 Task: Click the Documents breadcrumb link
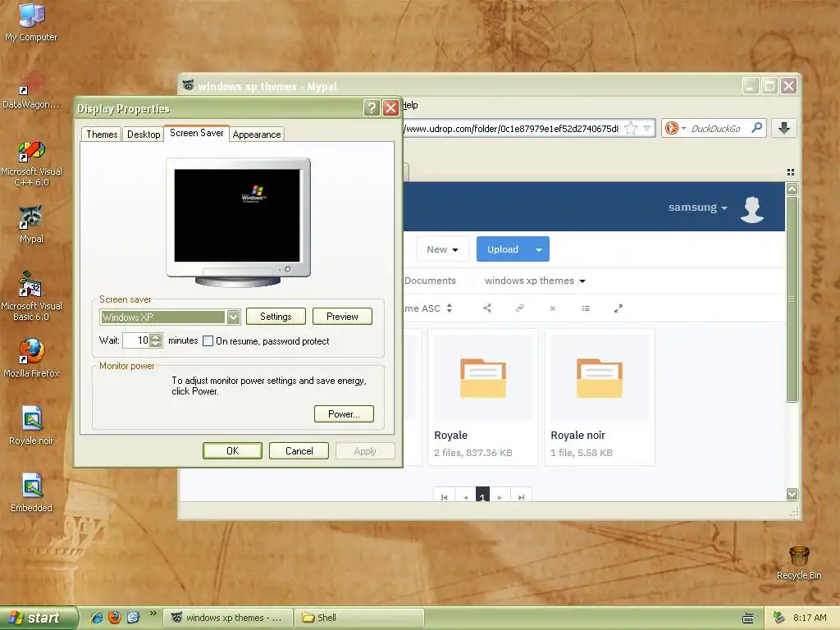pyautogui.click(x=430, y=281)
